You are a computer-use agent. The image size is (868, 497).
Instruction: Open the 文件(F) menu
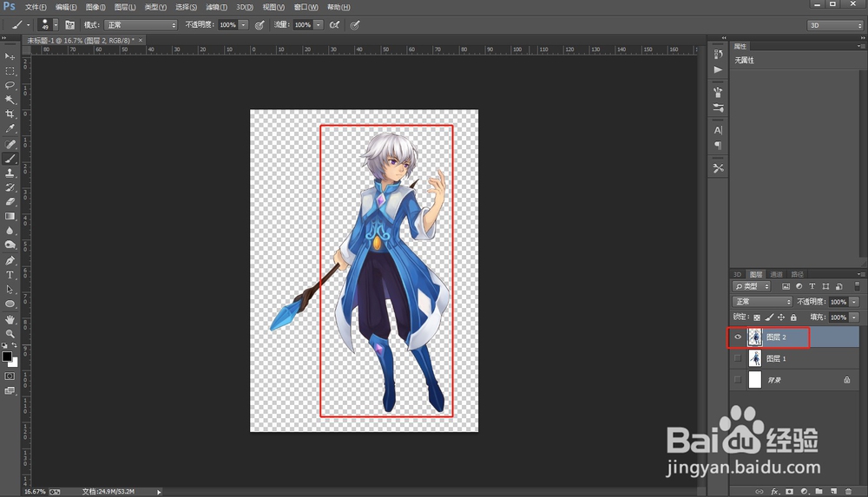tap(36, 7)
